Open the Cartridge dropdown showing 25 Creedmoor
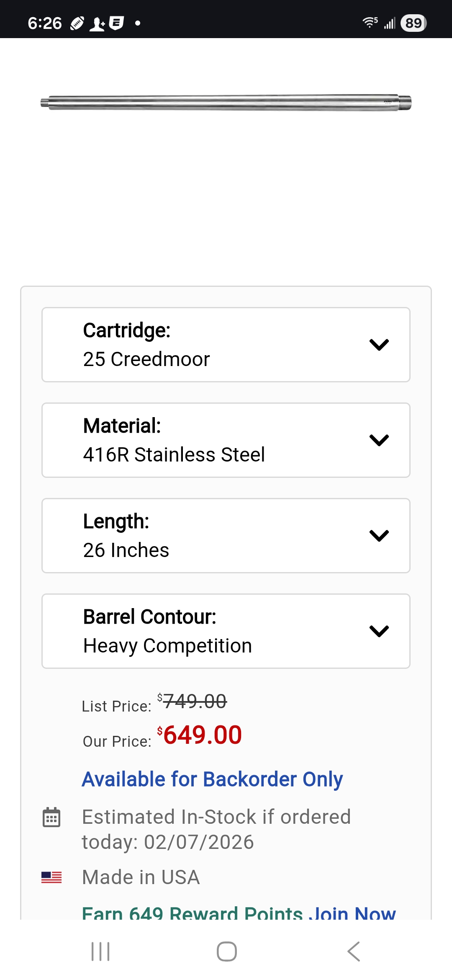This screenshot has height=980, width=452. tap(226, 345)
